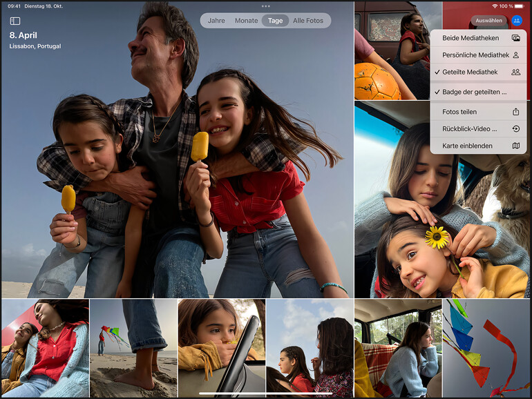The width and height of the screenshot is (532, 399).
Task: Click the share icon beside Fotos teilen
Action: coord(515,112)
